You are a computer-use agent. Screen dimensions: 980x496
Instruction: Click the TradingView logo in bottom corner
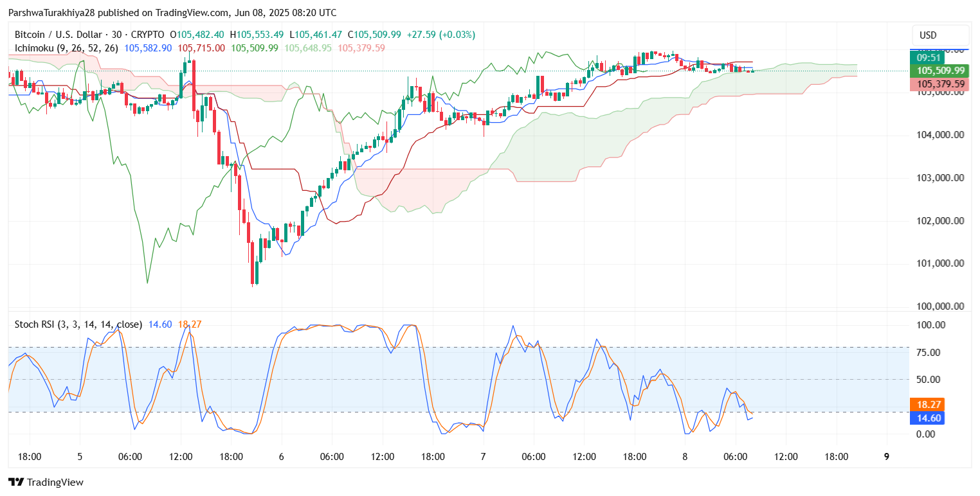pos(46,482)
